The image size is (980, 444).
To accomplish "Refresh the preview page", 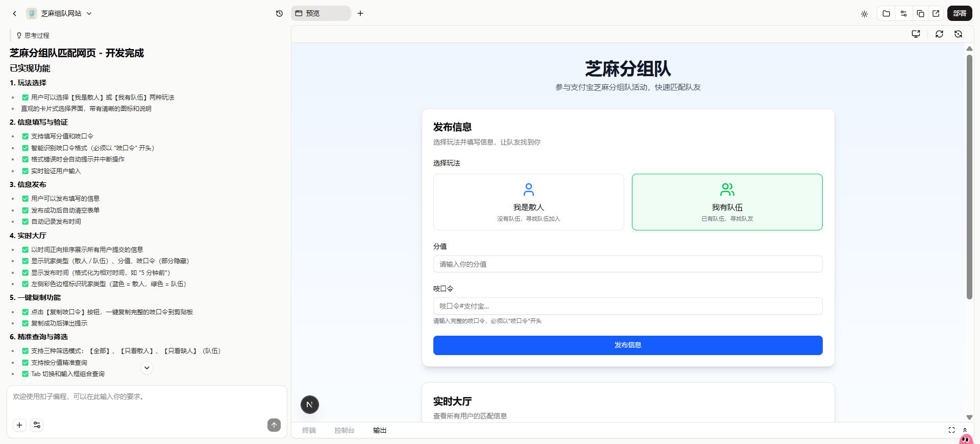I will click(939, 34).
